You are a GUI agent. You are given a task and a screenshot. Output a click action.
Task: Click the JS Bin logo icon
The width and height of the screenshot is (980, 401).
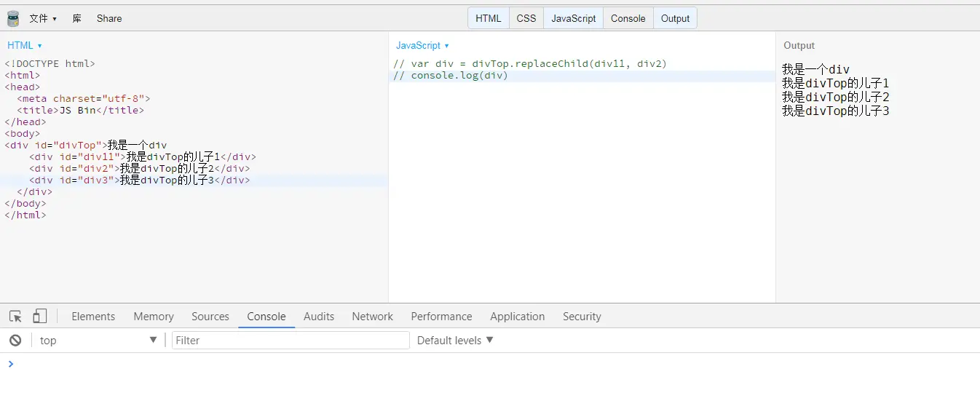[x=13, y=18]
